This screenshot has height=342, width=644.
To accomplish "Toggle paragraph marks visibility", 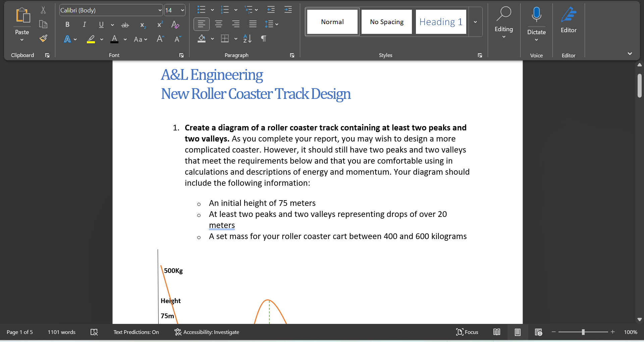I will [264, 39].
